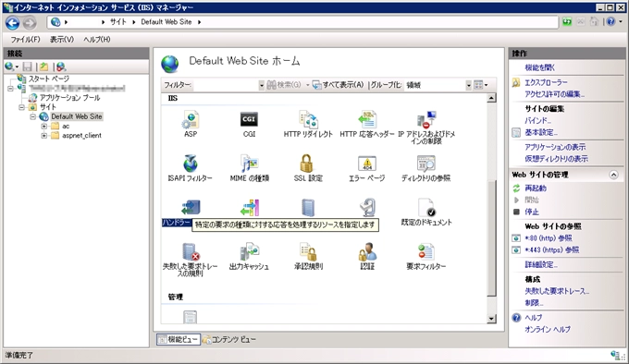Viewport: 629px width, 364px height.
Task: Open the ISAPI フィルター feature
Action: click(x=191, y=168)
